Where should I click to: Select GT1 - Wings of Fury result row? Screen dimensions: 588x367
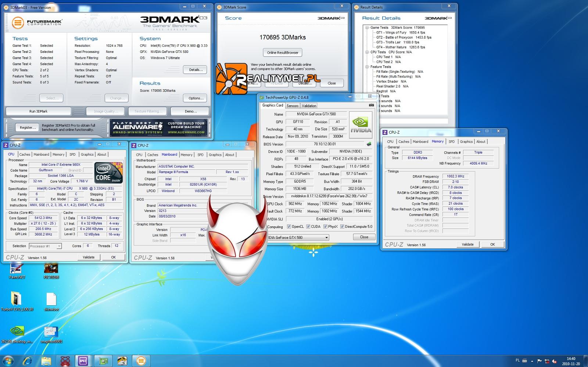401,33
